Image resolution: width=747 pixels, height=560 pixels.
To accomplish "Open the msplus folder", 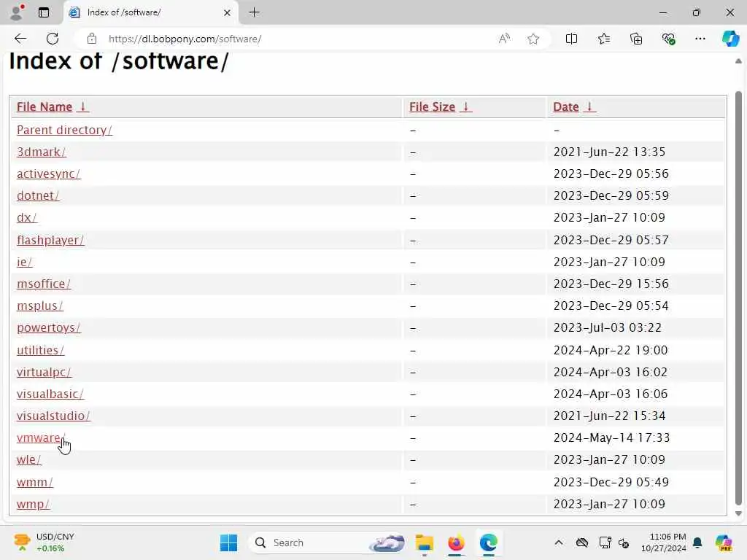I will click(40, 306).
